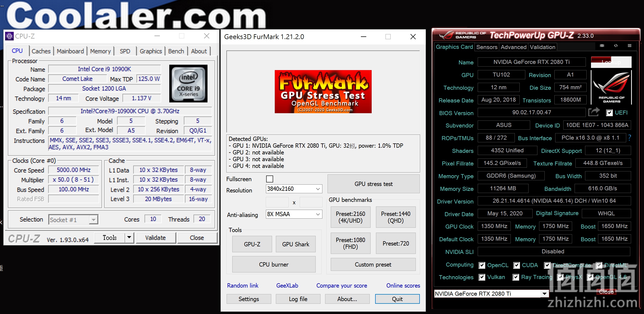The height and width of the screenshot is (314, 644).
Task: Open the FurMark Log file
Action: pyautogui.click(x=298, y=299)
